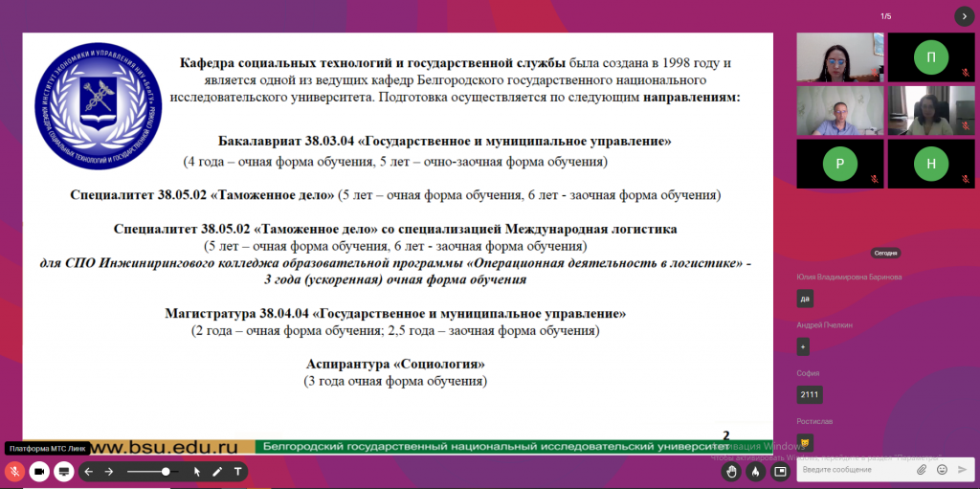Click bold text "Кафедра социальных технологий и государственной службы"

(373, 64)
